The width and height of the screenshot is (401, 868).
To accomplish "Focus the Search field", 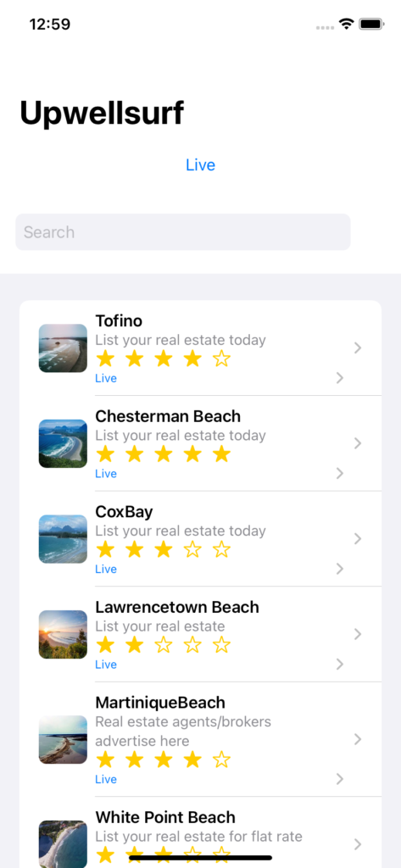I will pyautogui.click(x=183, y=232).
